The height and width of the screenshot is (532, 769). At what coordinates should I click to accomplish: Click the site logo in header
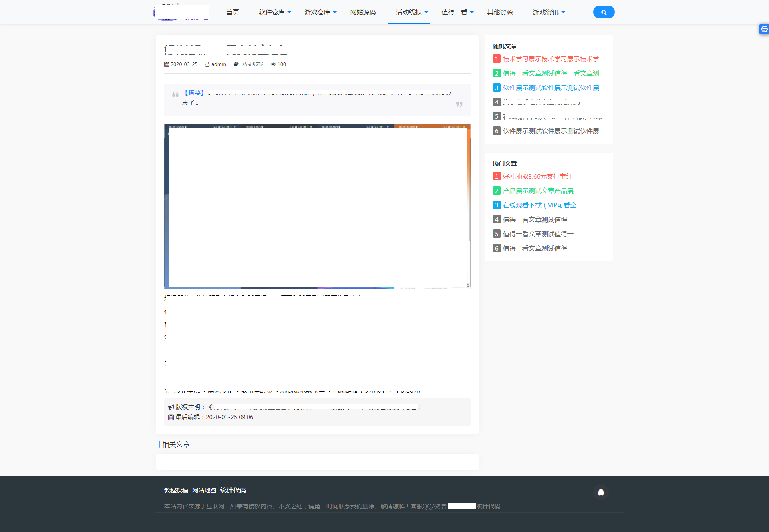tap(181, 12)
